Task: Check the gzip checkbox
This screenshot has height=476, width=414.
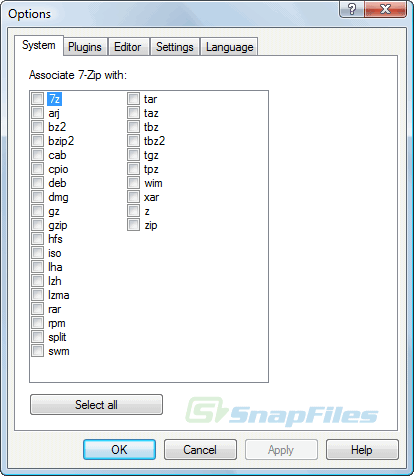Action: click(37, 225)
